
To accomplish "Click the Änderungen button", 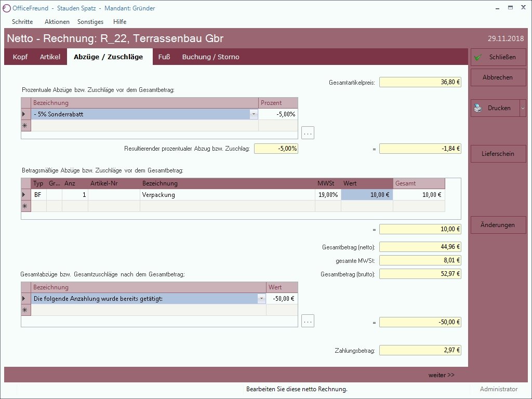I will coord(498,225).
